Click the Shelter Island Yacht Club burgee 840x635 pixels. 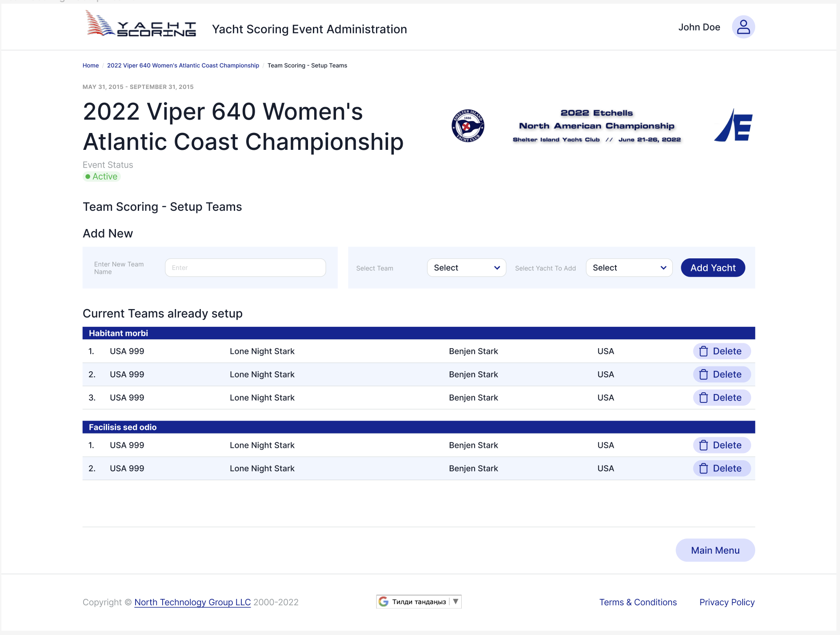[467, 126]
